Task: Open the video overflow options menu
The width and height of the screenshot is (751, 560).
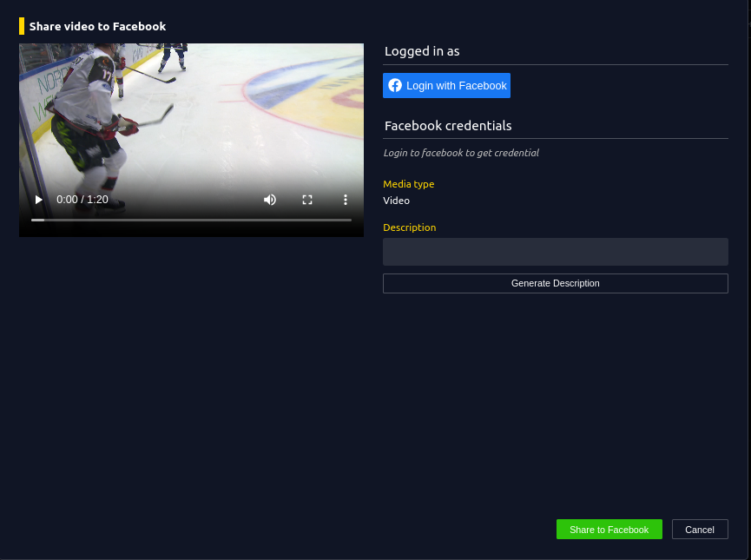Action: tap(346, 200)
